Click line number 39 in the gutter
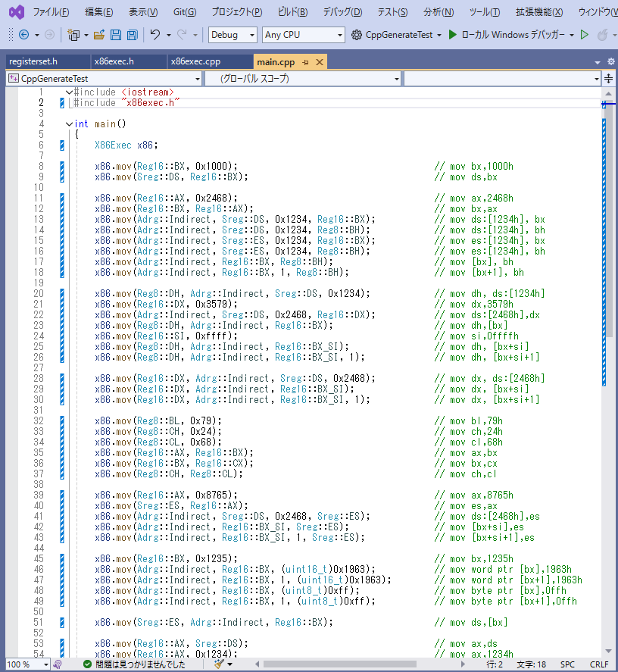 coord(39,495)
